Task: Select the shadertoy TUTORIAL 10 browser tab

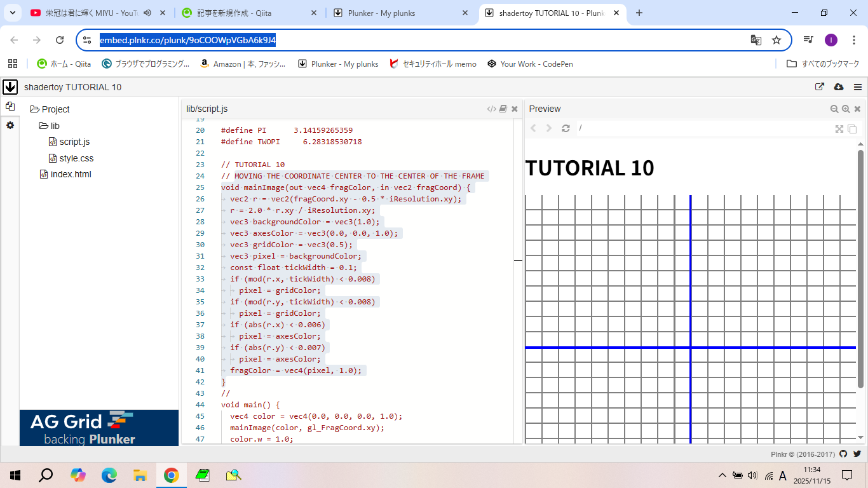Action: click(x=553, y=13)
